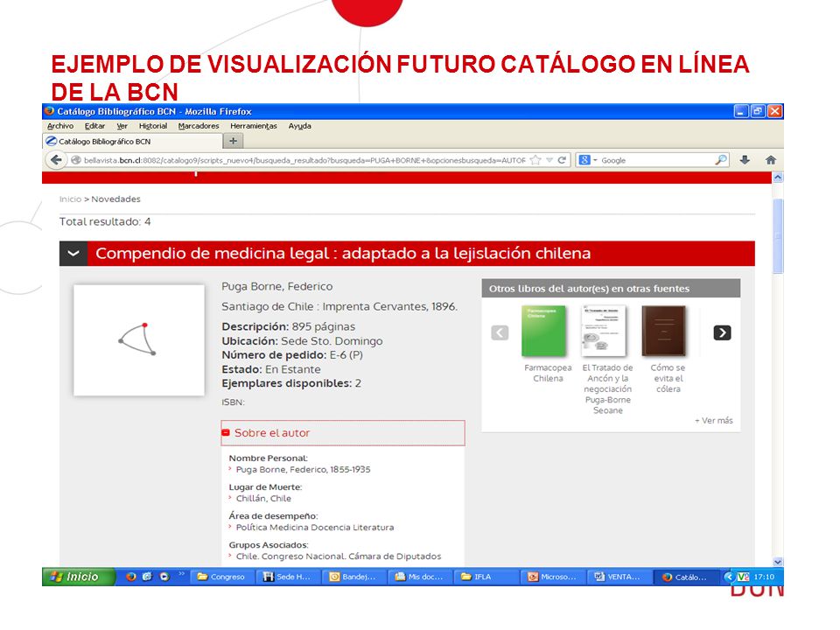Click Chile. Congreso Nacional. Cámara de Diputados

click(x=339, y=556)
